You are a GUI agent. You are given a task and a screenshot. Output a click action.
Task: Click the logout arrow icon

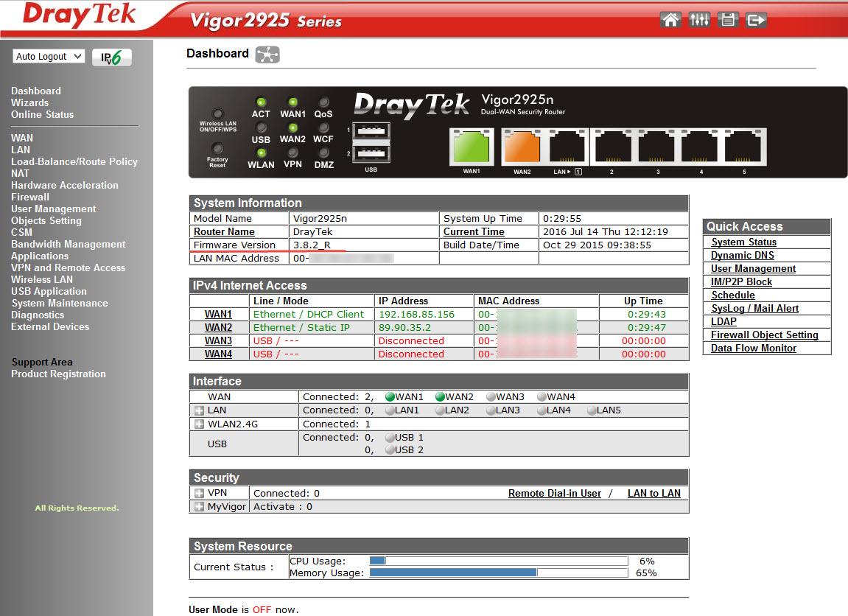[x=756, y=21]
